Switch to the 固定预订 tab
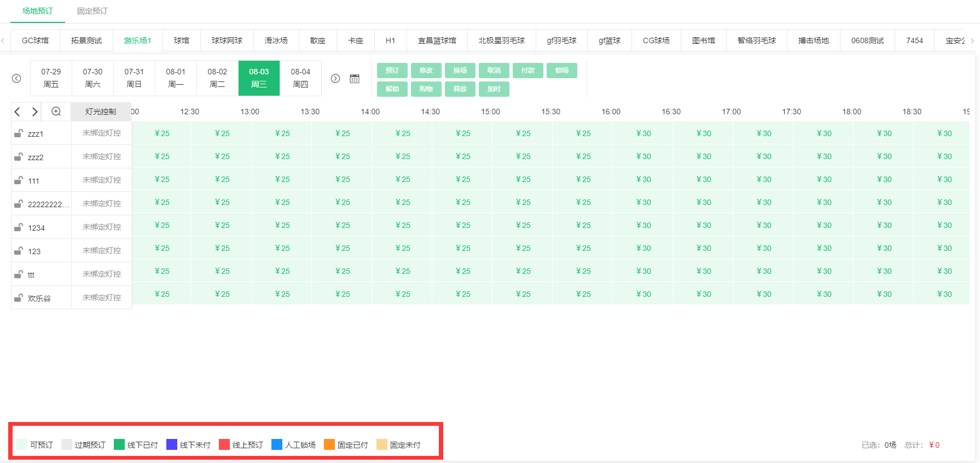 coord(92,11)
